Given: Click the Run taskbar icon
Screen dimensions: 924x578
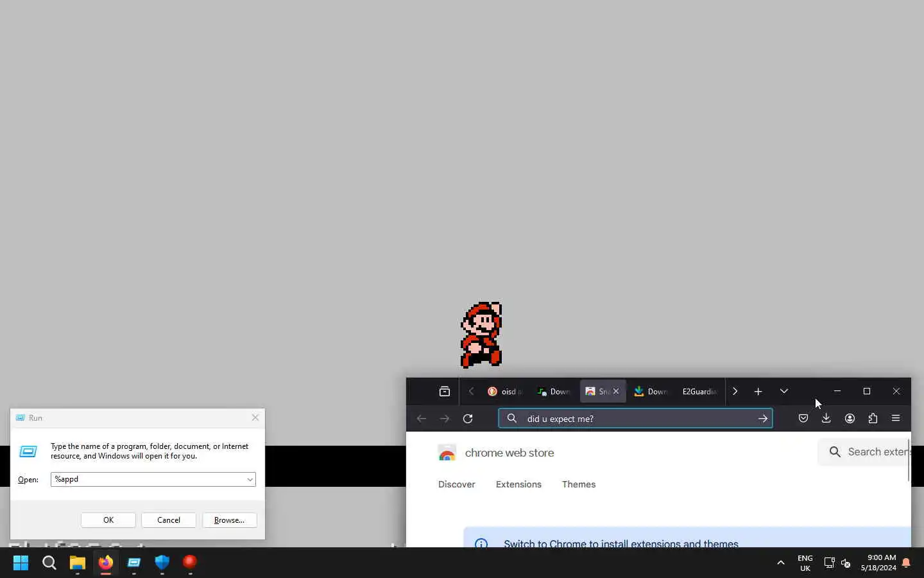Looking at the screenshot, I should tap(134, 563).
